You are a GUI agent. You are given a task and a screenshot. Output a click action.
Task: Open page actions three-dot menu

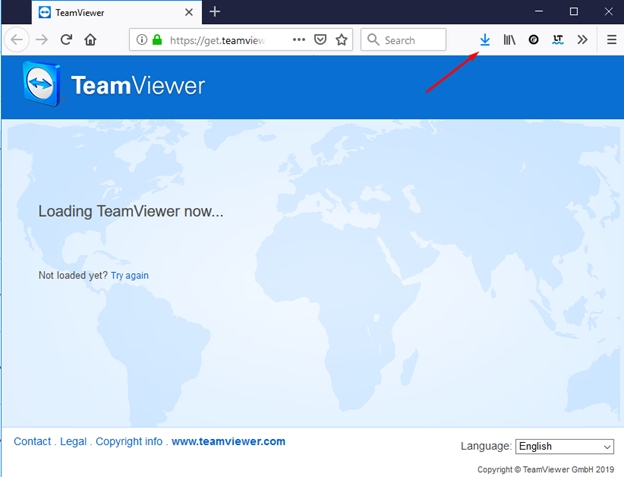pyautogui.click(x=299, y=40)
